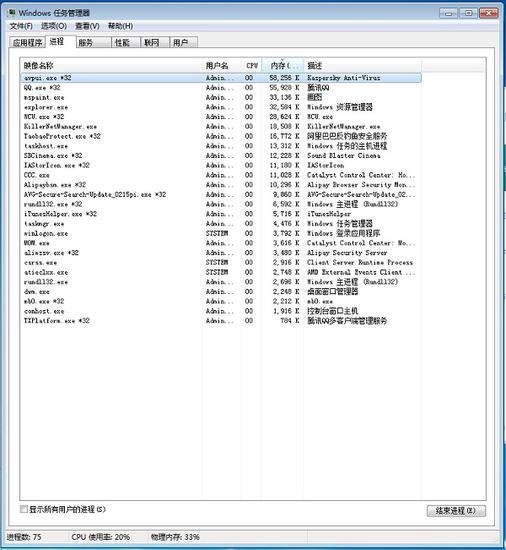Open the 查看(V) menu

(87, 26)
